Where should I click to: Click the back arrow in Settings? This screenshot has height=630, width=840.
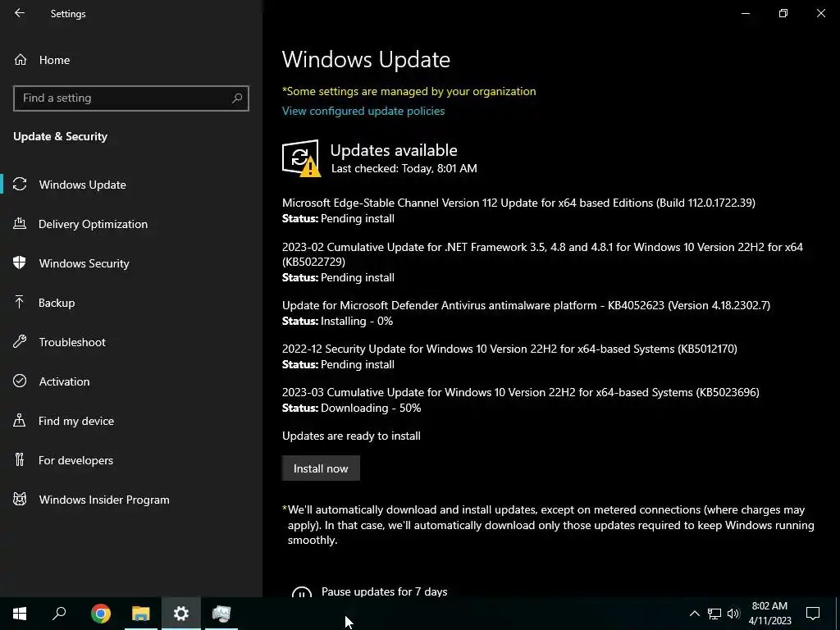[x=20, y=13]
